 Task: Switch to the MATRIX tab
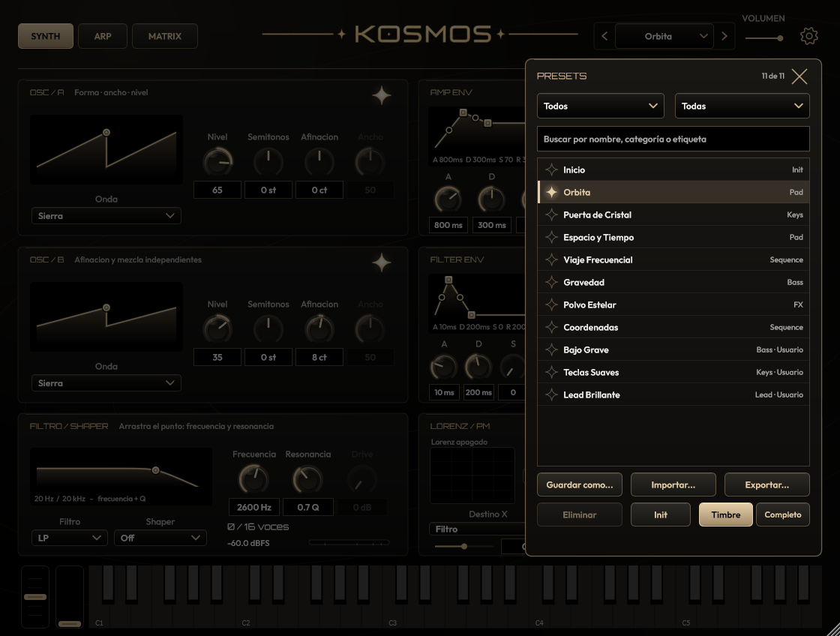pos(165,36)
